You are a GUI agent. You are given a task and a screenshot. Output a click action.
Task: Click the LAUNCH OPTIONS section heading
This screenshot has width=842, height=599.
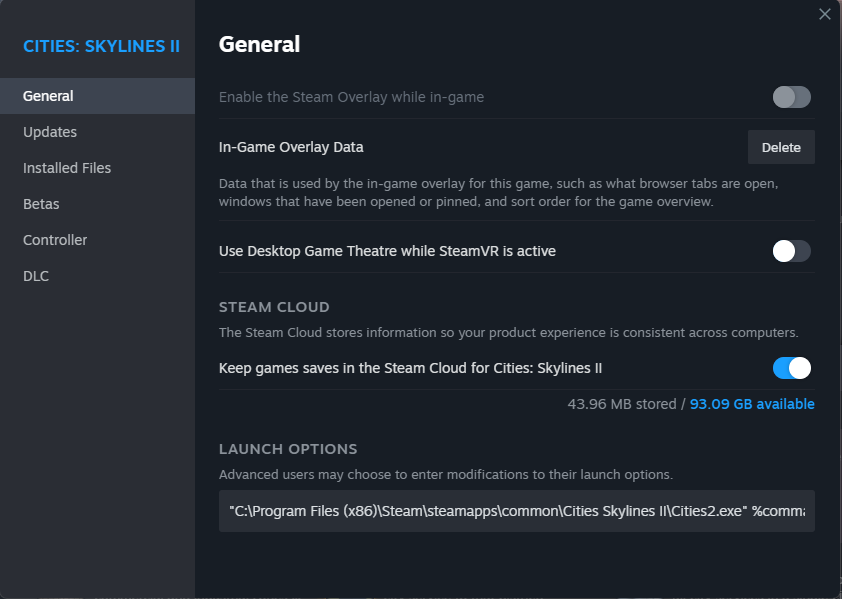tap(288, 449)
